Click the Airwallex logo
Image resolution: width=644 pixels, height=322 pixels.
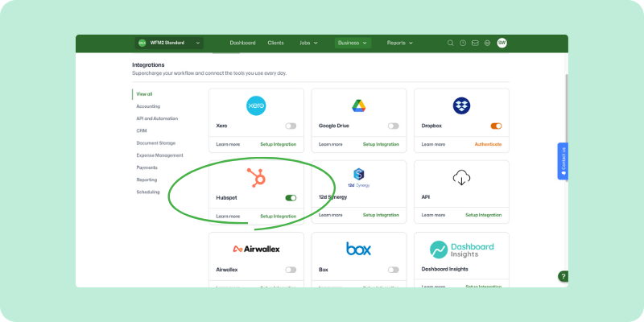click(256, 249)
